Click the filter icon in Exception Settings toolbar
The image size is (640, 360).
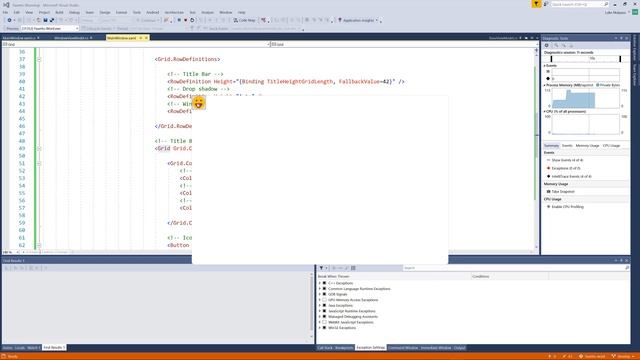coord(321,268)
